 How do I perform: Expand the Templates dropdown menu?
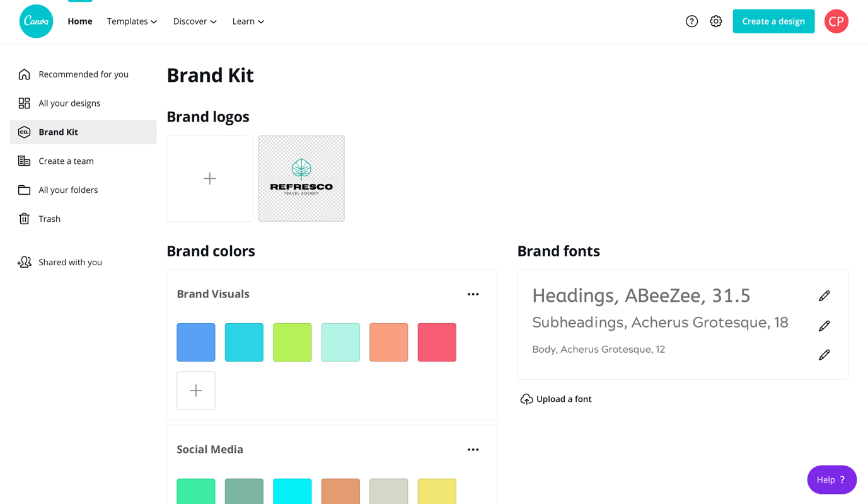tap(132, 21)
